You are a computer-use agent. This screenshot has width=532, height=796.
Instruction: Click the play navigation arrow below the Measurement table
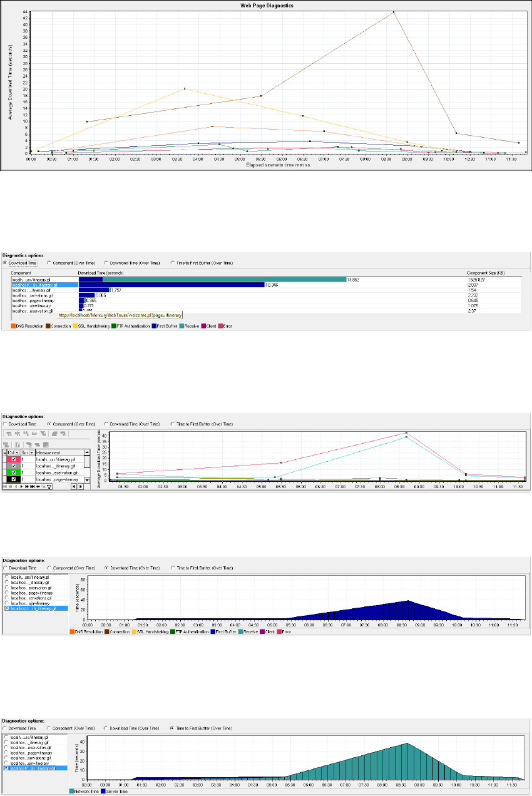click(x=22, y=486)
